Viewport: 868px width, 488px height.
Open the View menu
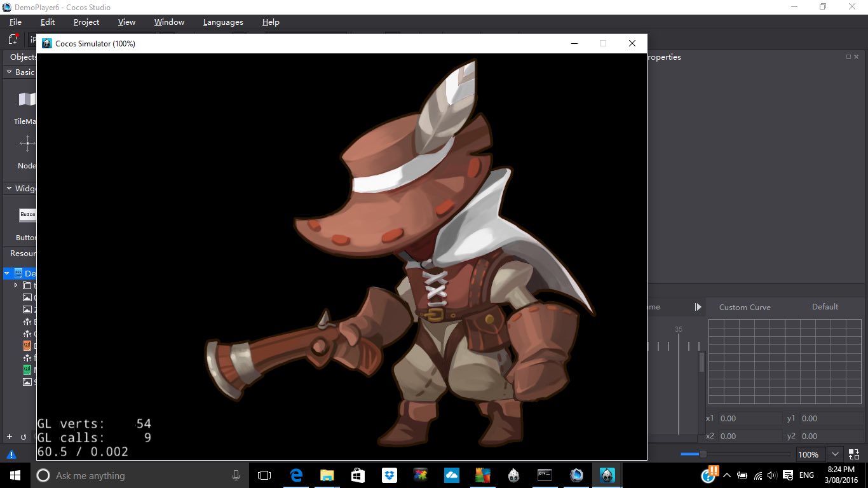pos(126,22)
